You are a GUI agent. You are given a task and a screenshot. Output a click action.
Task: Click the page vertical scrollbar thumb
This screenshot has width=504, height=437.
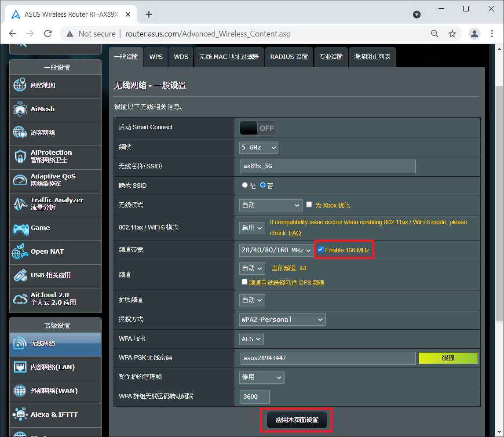click(x=499, y=204)
